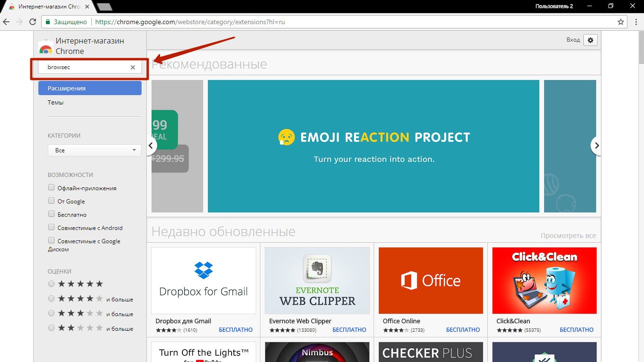Click the Office Online title

click(402, 321)
